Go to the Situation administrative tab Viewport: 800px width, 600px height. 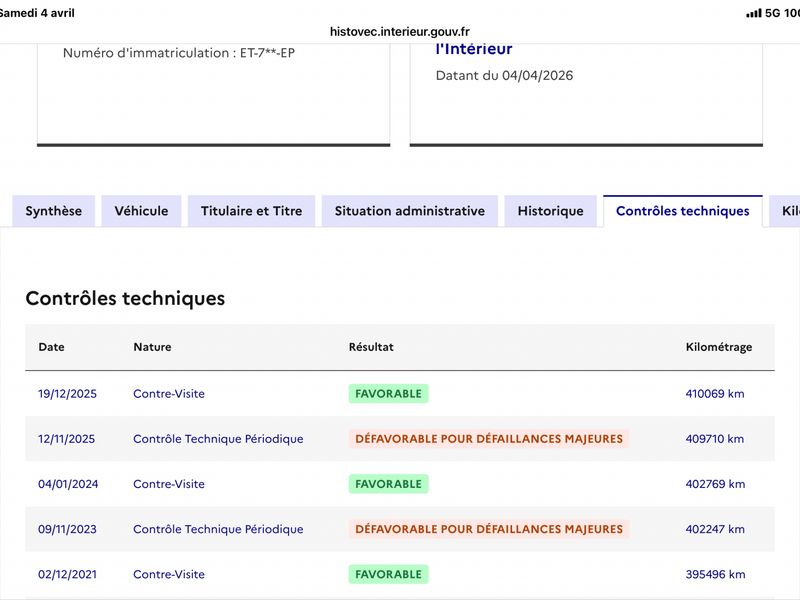pos(409,211)
